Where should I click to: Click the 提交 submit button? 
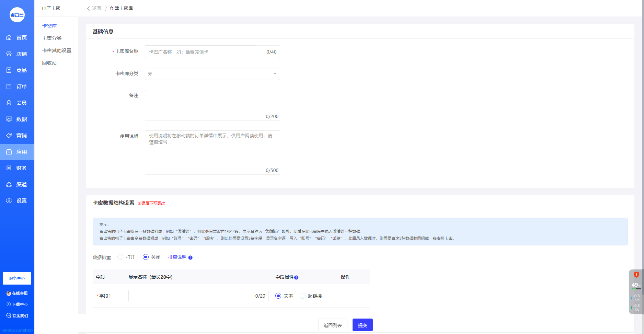point(363,325)
